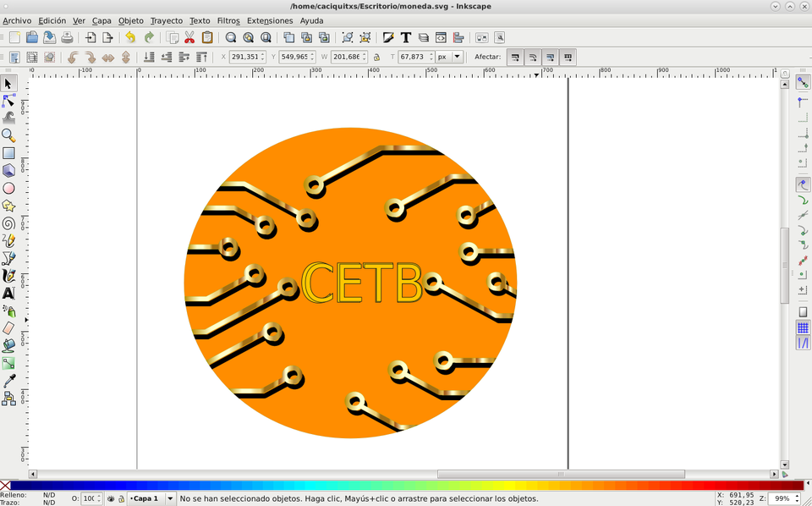The height and width of the screenshot is (506, 812).
Task: Toggle layer visibility eye in status bar
Action: point(111,498)
